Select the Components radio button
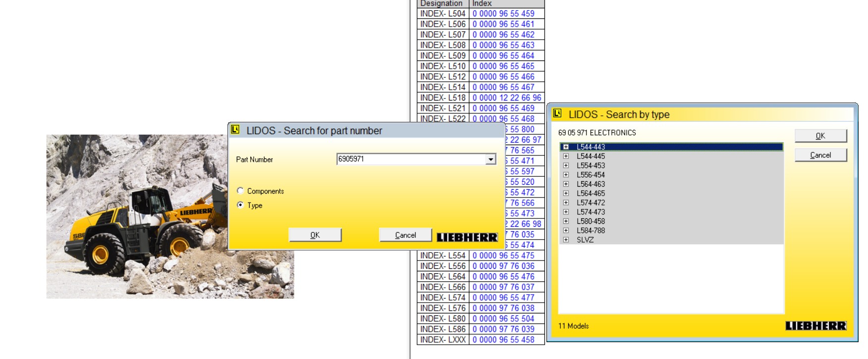 tap(240, 191)
